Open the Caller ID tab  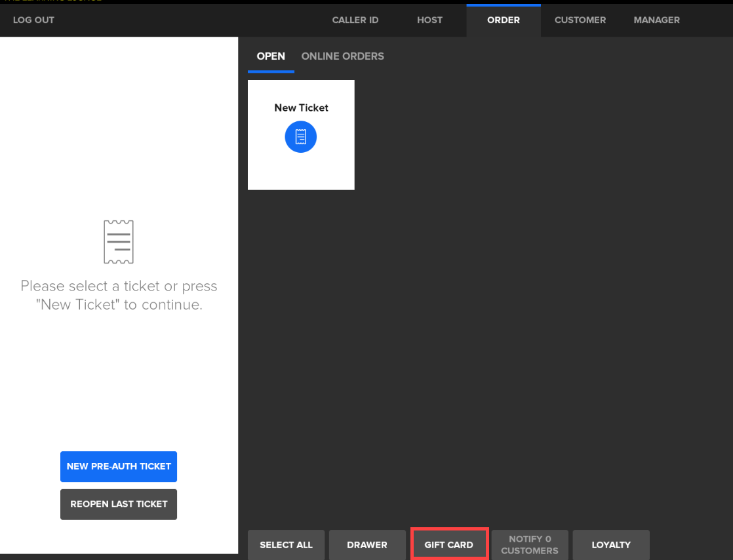(x=355, y=20)
